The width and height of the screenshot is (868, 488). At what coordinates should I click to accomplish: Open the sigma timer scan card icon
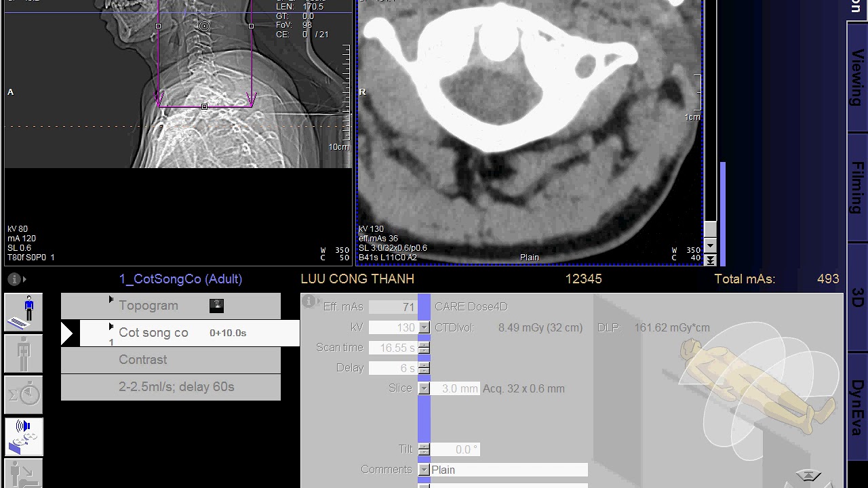click(x=24, y=394)
